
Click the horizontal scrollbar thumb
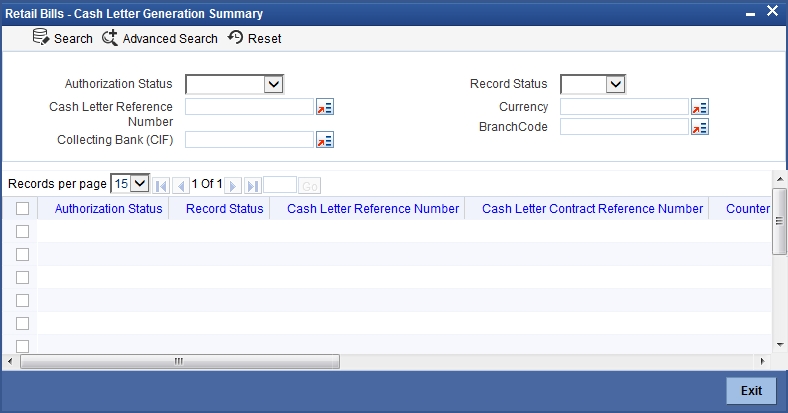click(x=180, y=361)
